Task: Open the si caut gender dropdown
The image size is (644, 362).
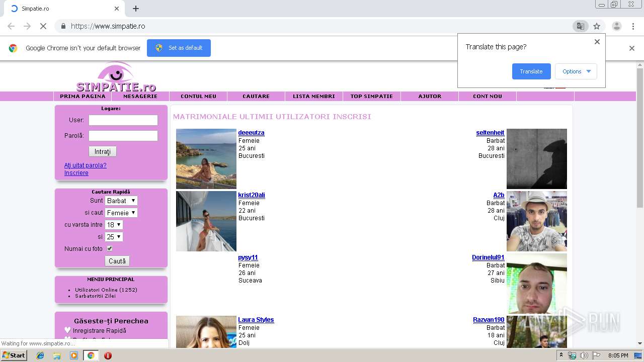Action: pos(121,213)
